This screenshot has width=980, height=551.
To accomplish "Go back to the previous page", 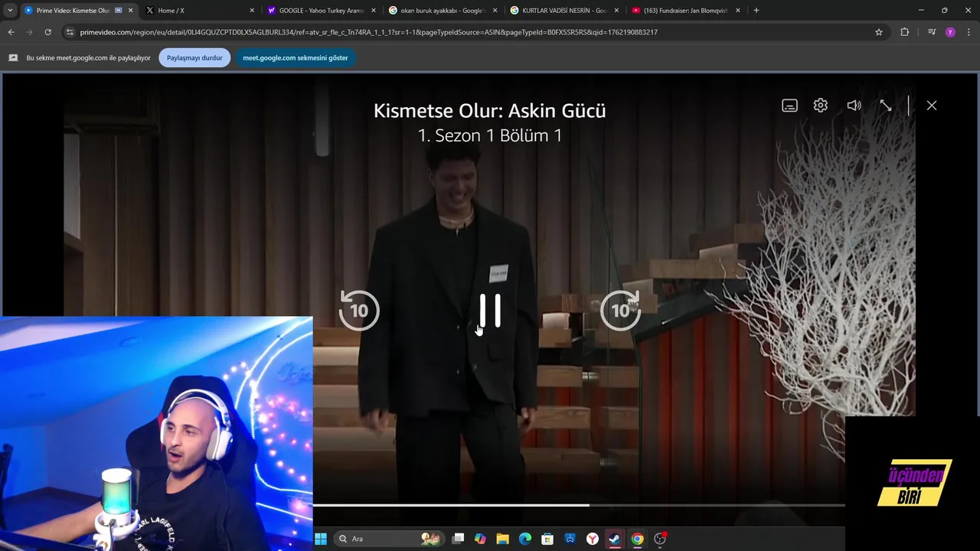I will 11,32.
